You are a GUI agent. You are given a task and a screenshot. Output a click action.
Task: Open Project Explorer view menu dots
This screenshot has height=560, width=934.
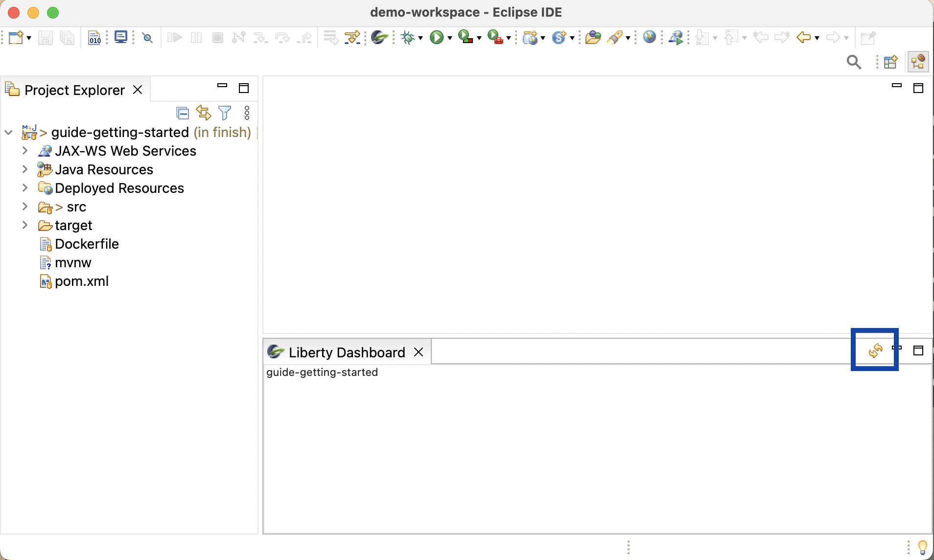[x=247, y=113]
